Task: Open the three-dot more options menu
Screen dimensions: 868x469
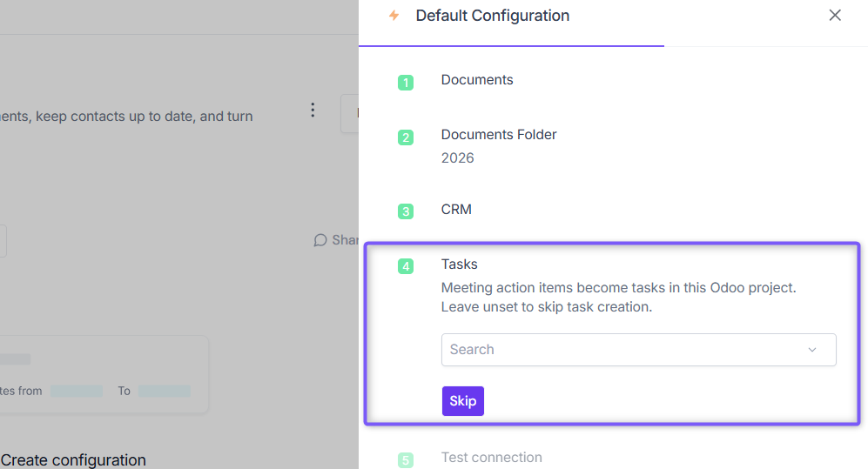Action: point(313,110)
